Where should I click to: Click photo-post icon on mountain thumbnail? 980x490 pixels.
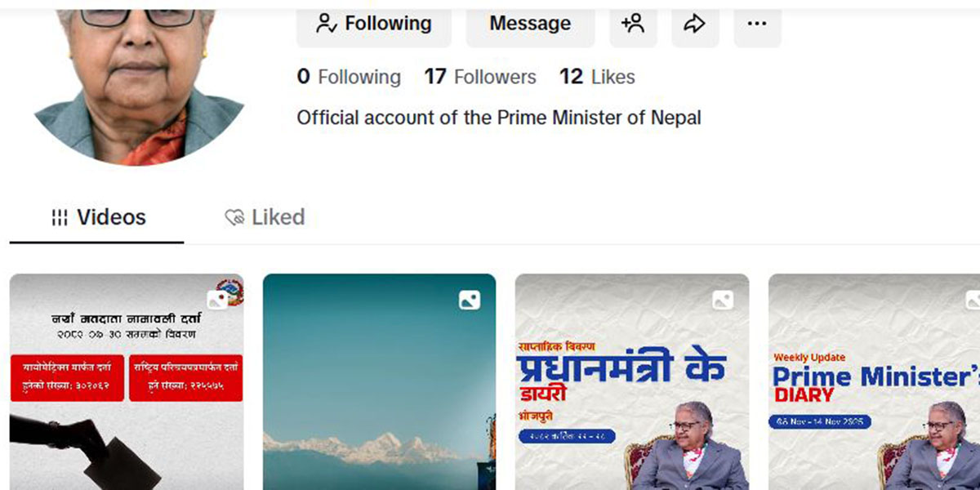click(x=469, y=300)
